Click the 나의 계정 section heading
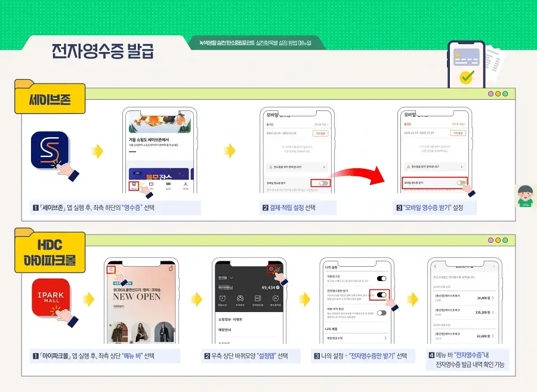The width and height of the screenshot is (537, 392). (x=331, y=329)
